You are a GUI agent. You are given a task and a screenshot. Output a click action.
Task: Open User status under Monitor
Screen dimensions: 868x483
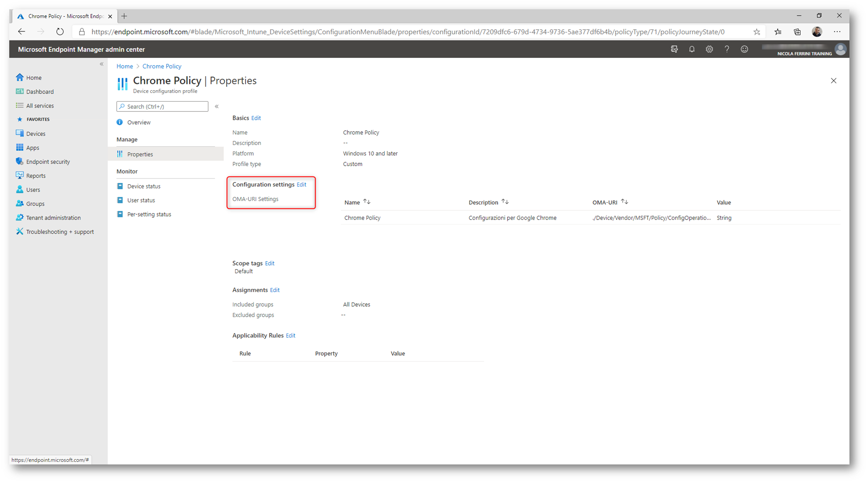tap(141, 200)
